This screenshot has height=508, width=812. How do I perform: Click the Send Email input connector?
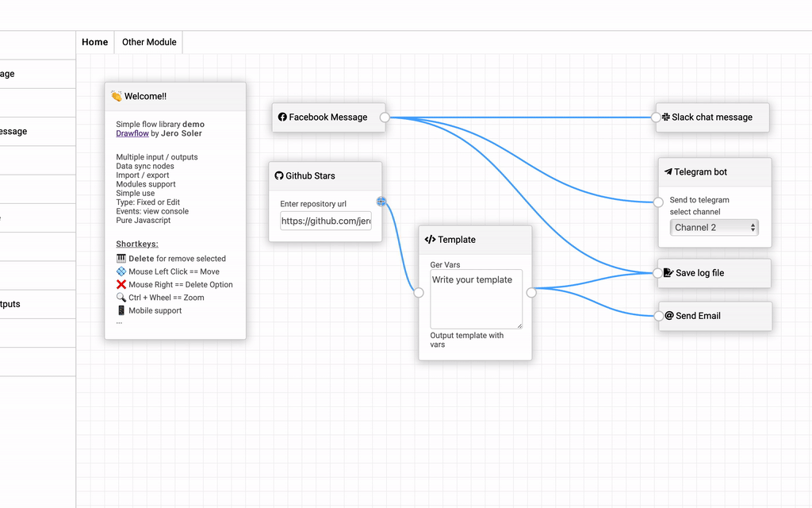pyautogui.click(x=658, y=316)
